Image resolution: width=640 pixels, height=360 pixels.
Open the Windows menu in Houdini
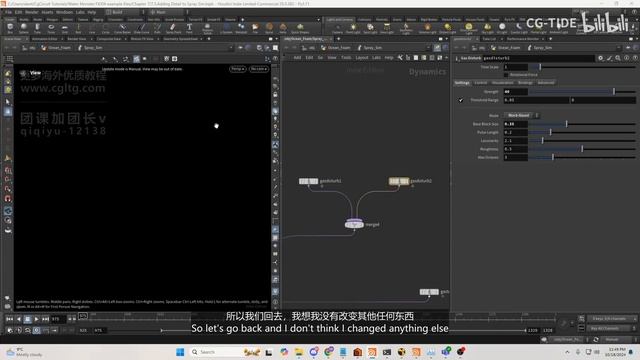[64, 12]
